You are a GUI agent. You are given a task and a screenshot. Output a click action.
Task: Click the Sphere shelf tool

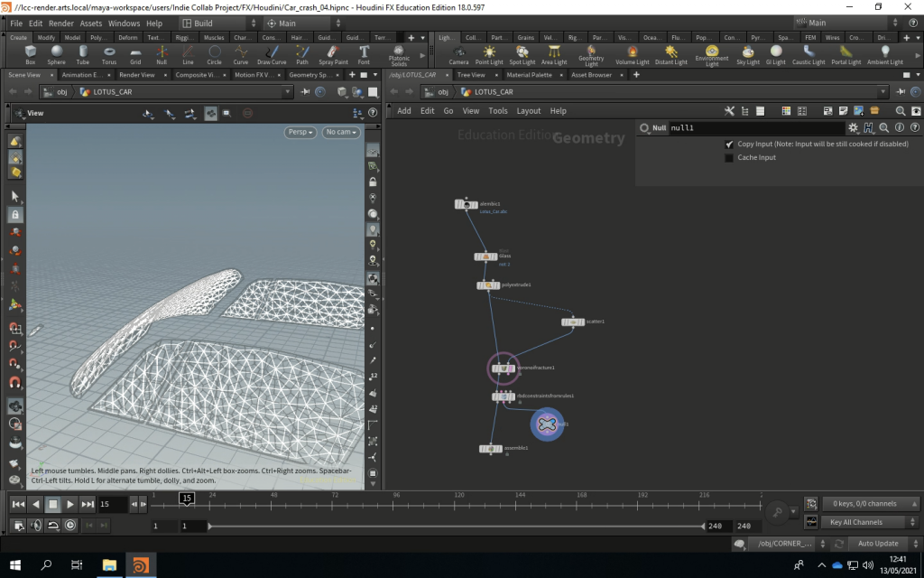click(x=56, y=54)
